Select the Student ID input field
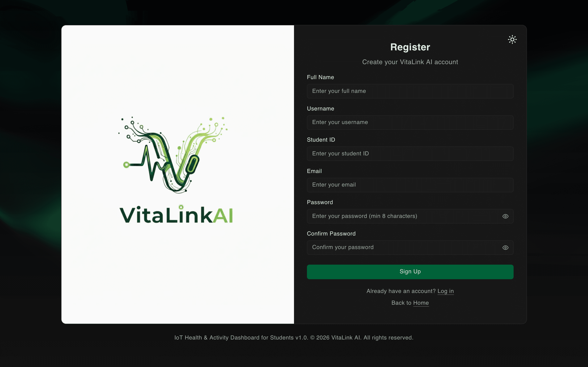Image resolution: width=588 pixels, height=367 pixels. click(x=410, y=154)
